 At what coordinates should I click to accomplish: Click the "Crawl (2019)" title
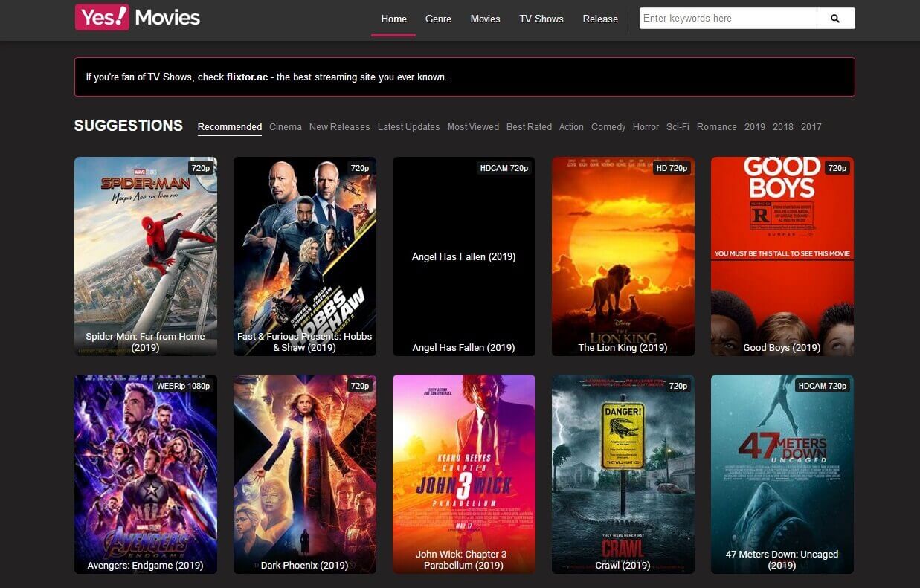click(623, 565)
